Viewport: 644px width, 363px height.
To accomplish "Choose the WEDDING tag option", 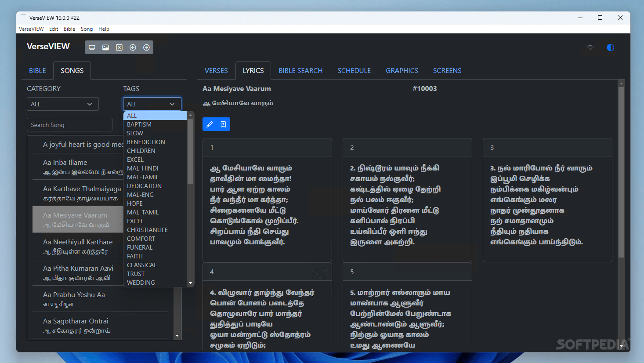I will point(155,283).
